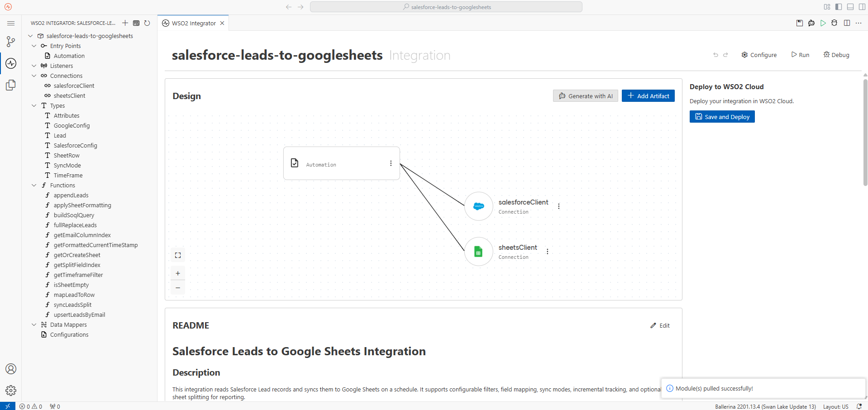Open options menu for salesforceClient connection

click(x=559, y=206)
